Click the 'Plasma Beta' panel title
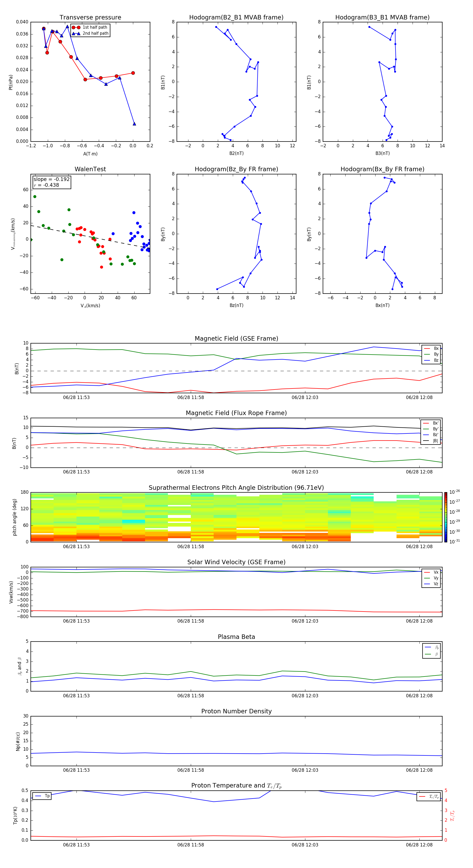Image resolution: width=473 pixels, height=868 pixels. pos(236,637)
